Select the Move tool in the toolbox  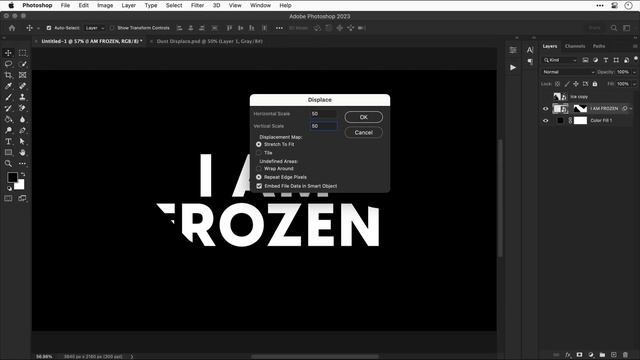click(8, 53)
